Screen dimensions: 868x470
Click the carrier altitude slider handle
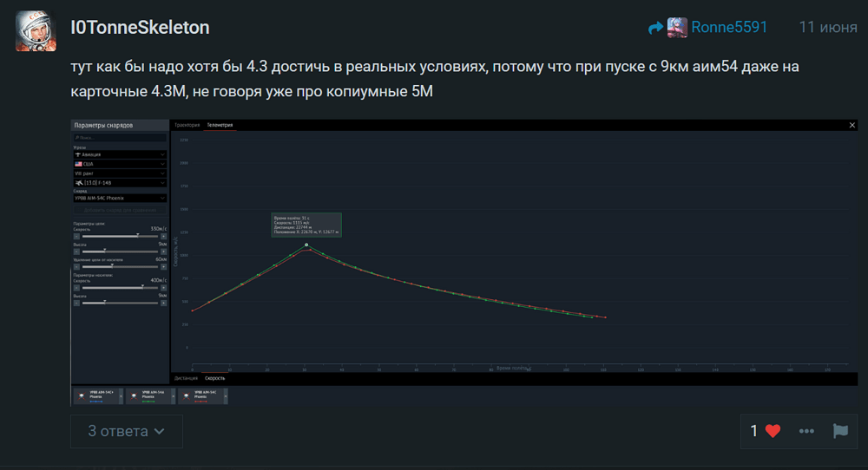tap(105, 302)
